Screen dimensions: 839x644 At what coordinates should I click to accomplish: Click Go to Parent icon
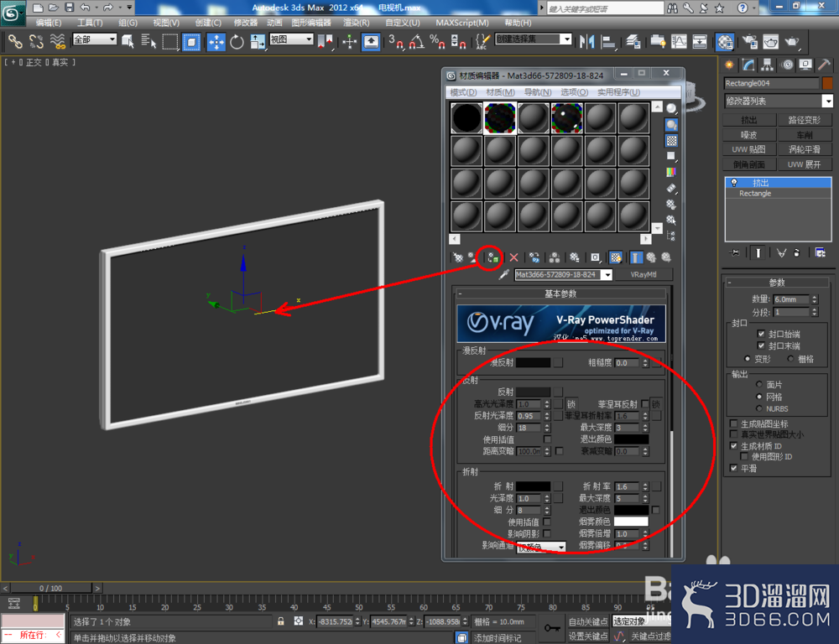click(x=651, y=257)
